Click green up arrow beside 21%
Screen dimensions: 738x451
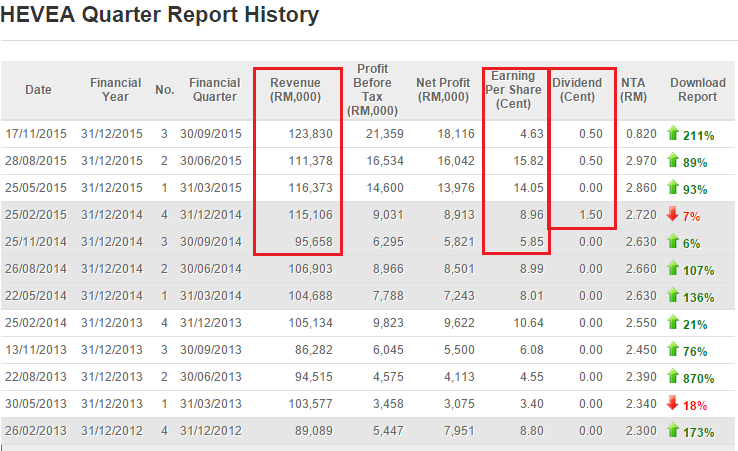point(673,322)
